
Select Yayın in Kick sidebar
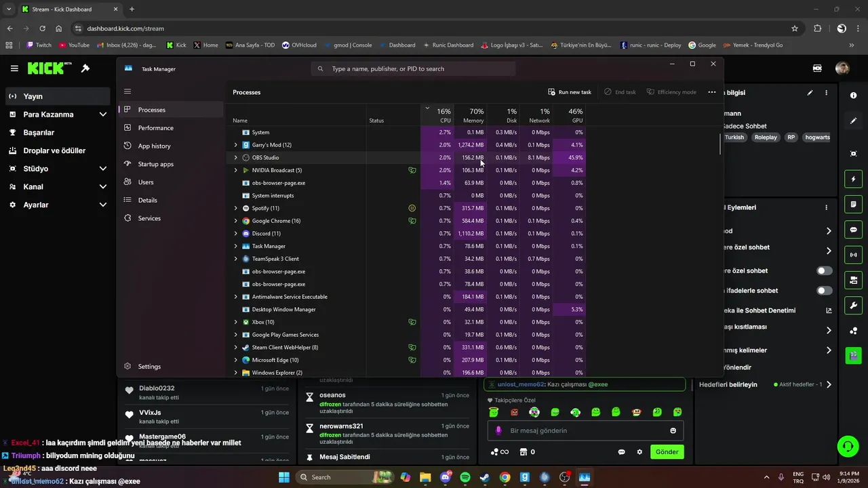click(x=58, y=96)
